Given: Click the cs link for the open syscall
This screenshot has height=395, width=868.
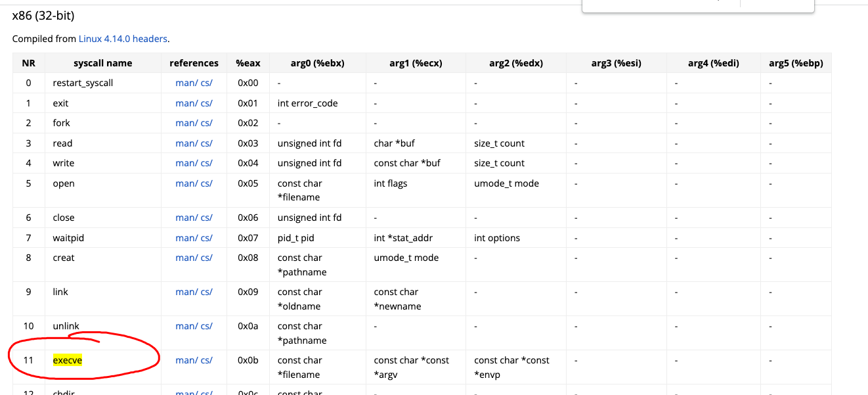Looking at the screenshot, I should coord(207,183).
